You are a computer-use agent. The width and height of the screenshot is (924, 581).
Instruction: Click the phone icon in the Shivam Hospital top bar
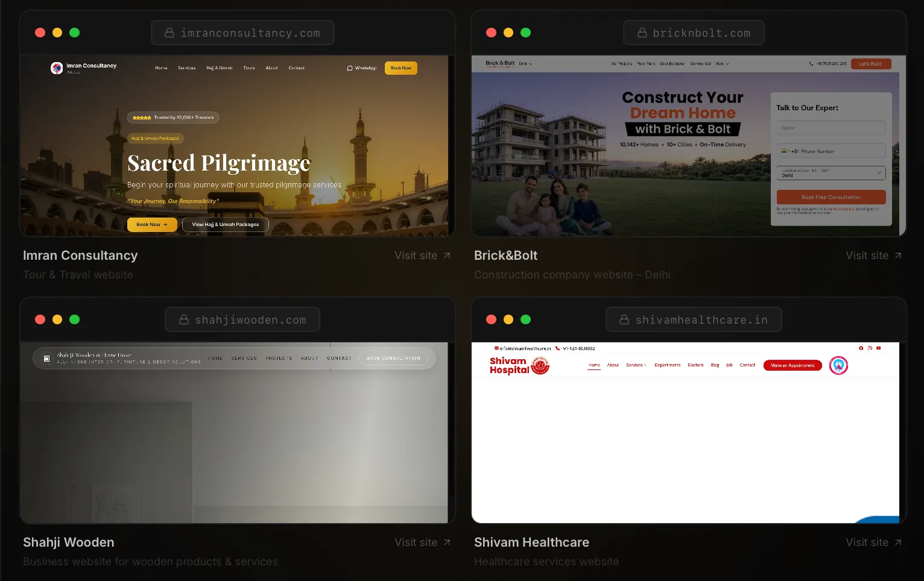[558, 348]
